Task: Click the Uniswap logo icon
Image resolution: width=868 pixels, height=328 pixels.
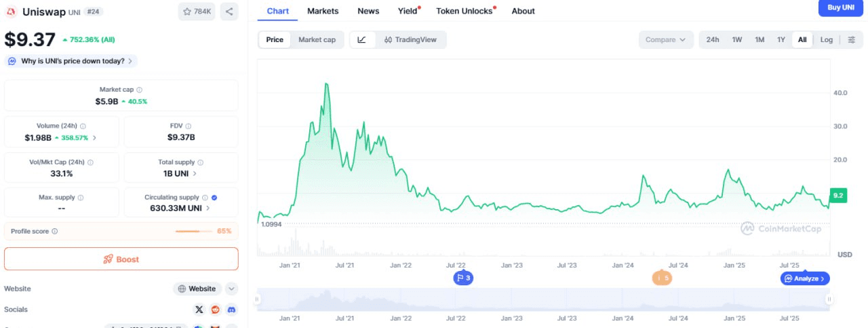Action: [11, 12]
